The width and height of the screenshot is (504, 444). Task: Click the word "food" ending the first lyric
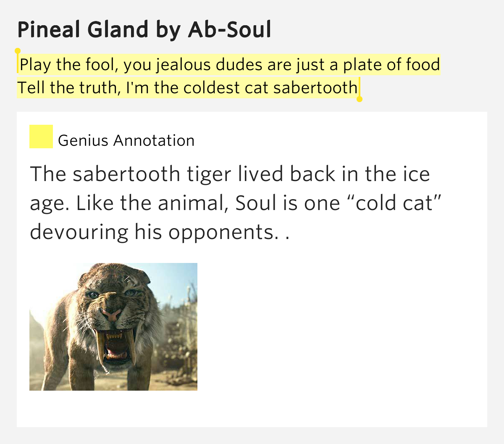click(423, 65)
